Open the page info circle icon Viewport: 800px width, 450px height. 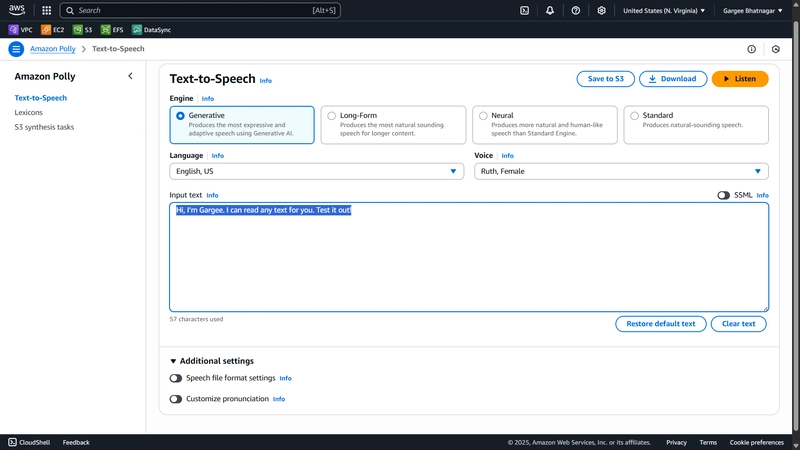(x=751, y=49)
